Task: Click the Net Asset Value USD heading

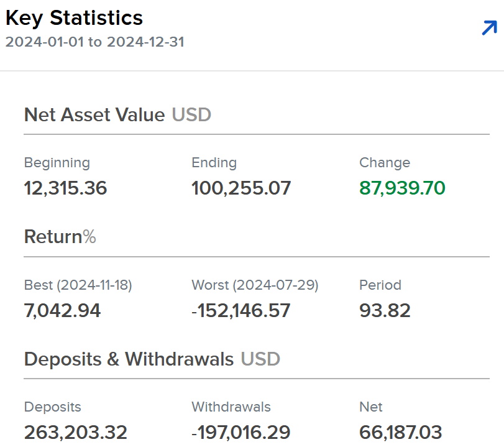Action: click(117, 115)
